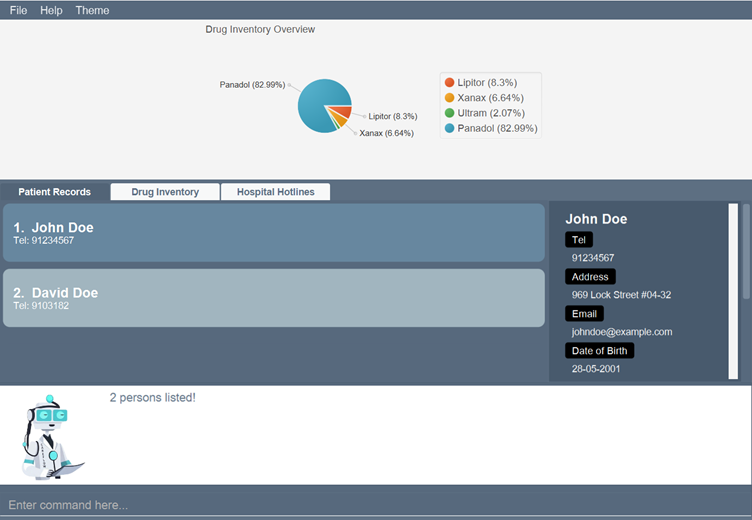Viewport: 752px width, 520px height.
Task: Click the birth date 28-05-2001
Action: point(596,369)
